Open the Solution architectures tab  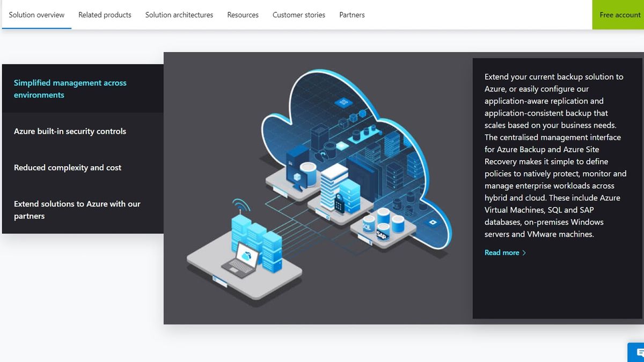[x=179, y=15]
